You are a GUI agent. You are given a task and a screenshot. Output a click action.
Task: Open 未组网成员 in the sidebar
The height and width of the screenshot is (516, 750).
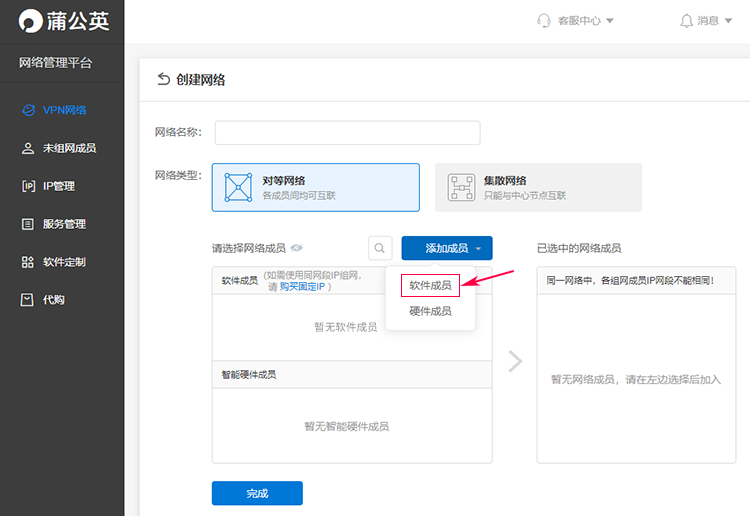point(69,148)
